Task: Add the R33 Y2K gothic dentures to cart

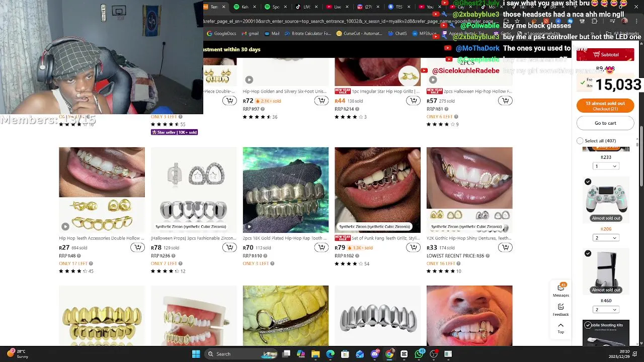Action: coord(505,247)
